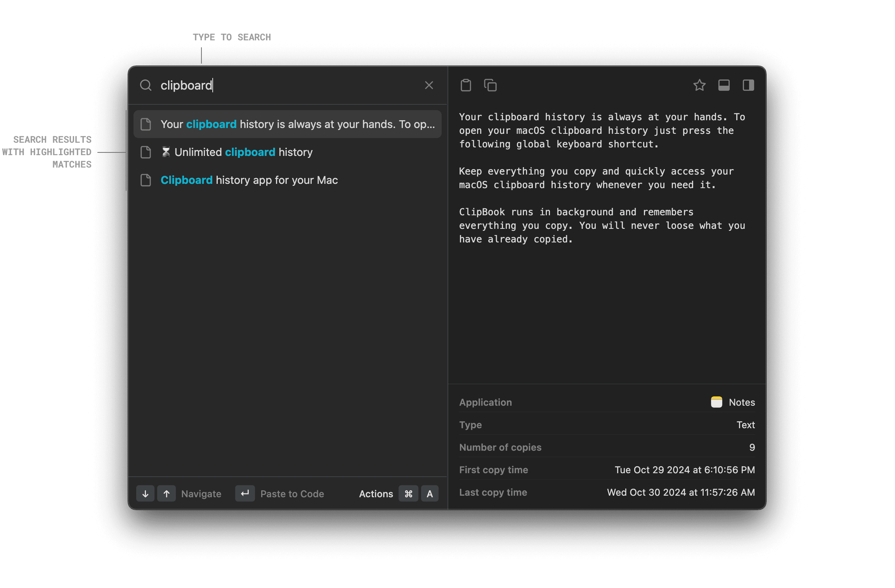The width and height of the screenshot is (895, 588).
Task: Toggle the star to favorite this item
Action: pyautogui.click(x=699, y=85)
